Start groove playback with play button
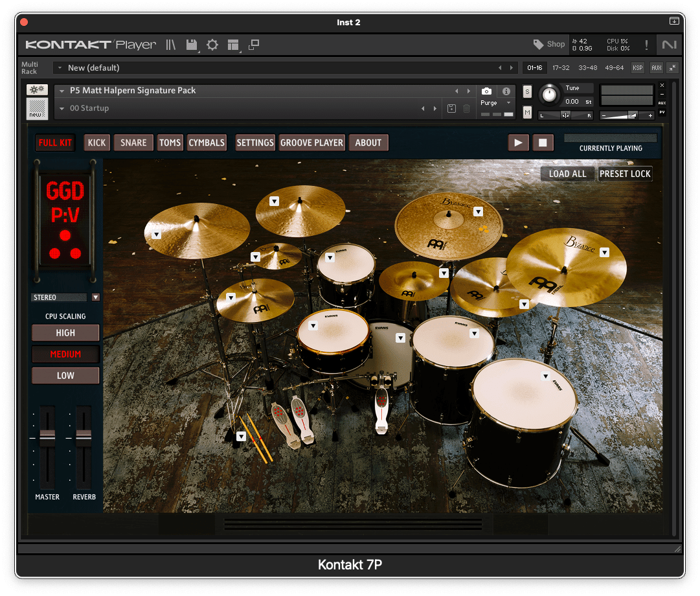 click(x=518, y=143)
